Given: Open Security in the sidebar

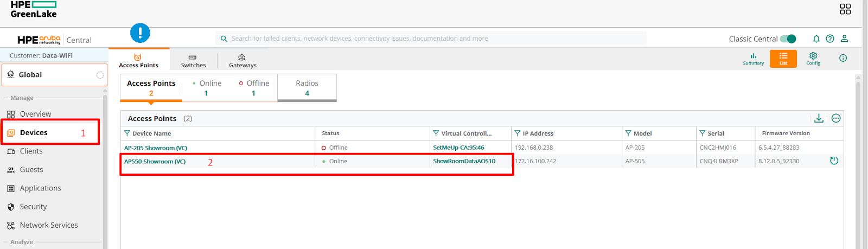Looking at the screenshot, I should click(33, 206).
